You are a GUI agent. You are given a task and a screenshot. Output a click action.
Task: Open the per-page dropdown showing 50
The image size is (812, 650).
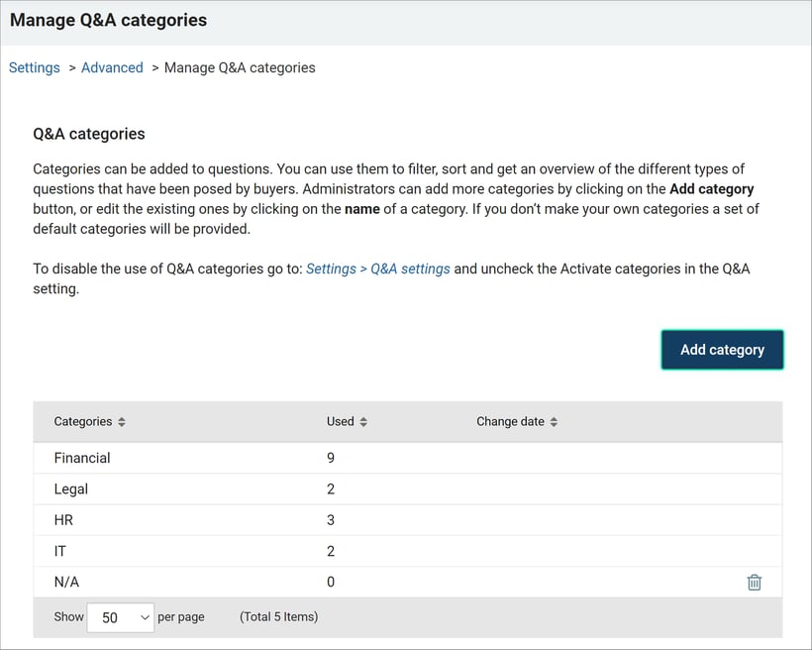120,616
